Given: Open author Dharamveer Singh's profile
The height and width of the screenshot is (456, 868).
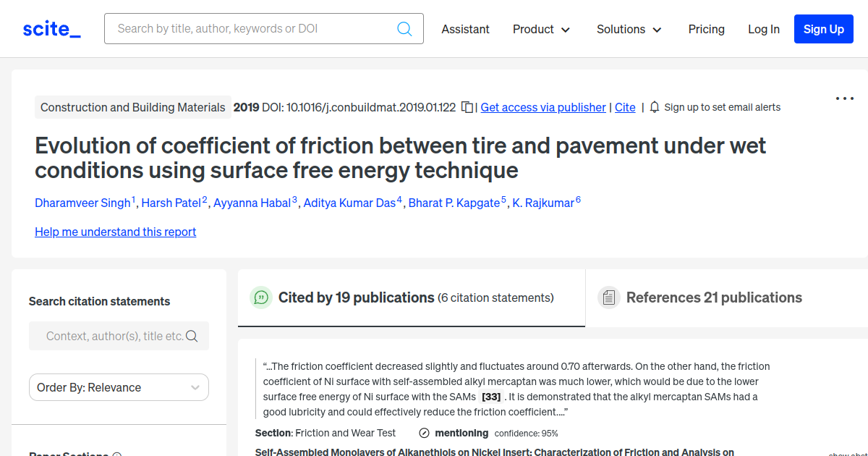Looking at the screenshot, I should click(x=82, y=203).
